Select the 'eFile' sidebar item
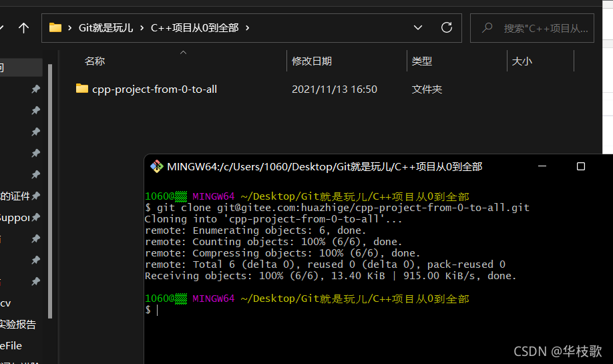613x364 pixels. [x=11, y=345]
